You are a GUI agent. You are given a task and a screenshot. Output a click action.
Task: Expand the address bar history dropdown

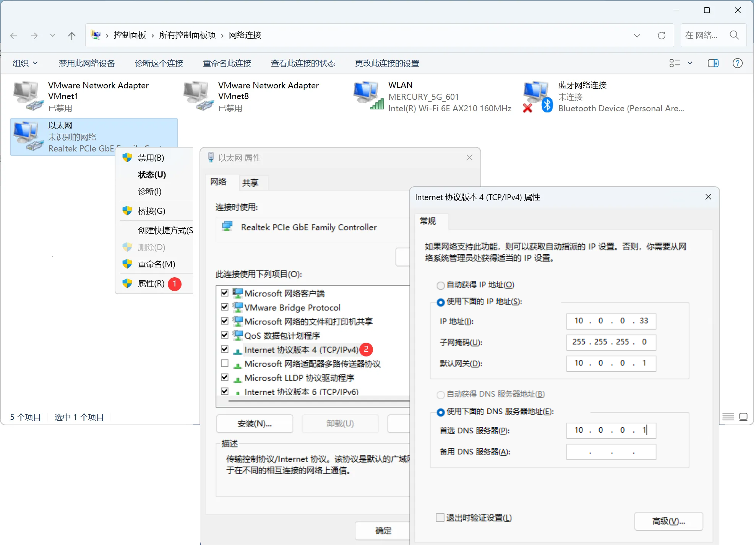(637, 36)
